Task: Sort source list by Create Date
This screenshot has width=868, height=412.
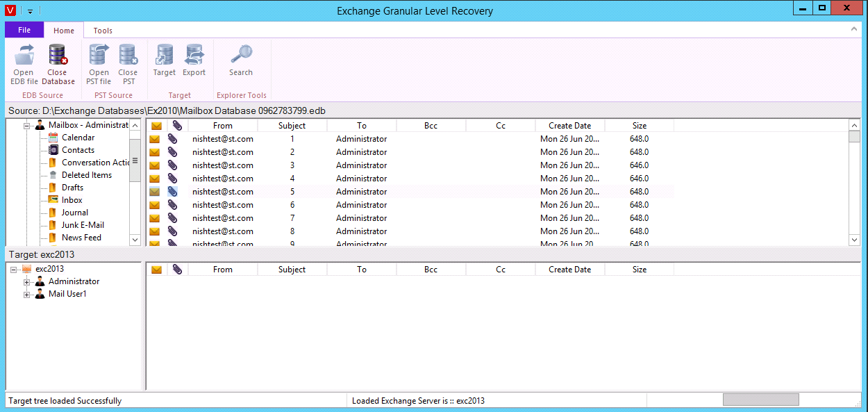Action: 570,126
